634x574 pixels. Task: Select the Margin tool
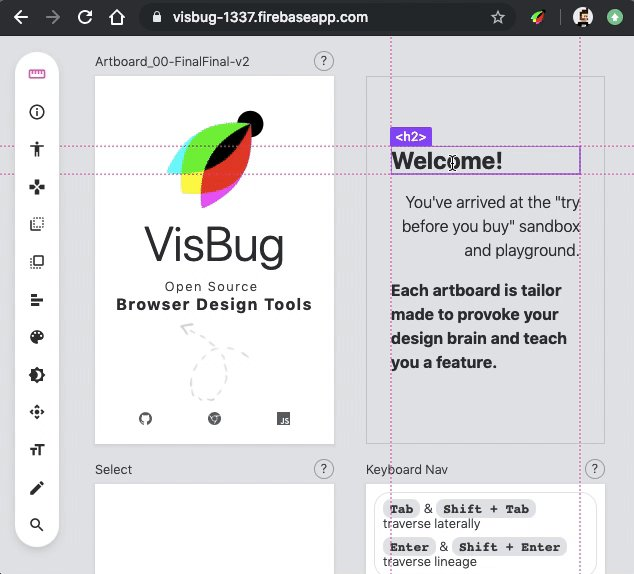[x=37, y=224]
